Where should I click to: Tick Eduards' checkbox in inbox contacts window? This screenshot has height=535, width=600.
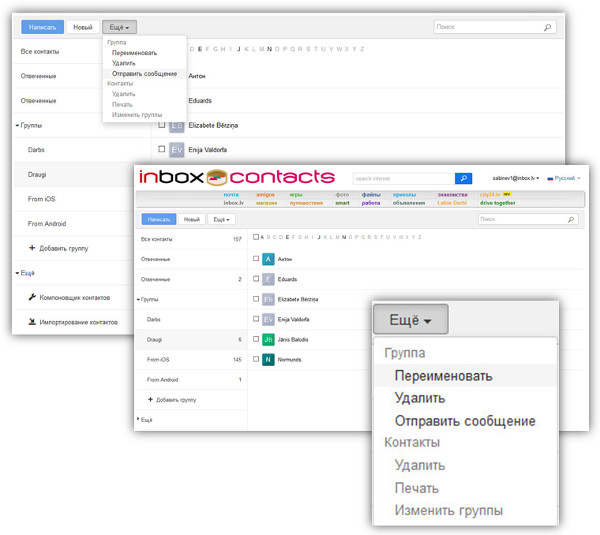coord(256,279)
